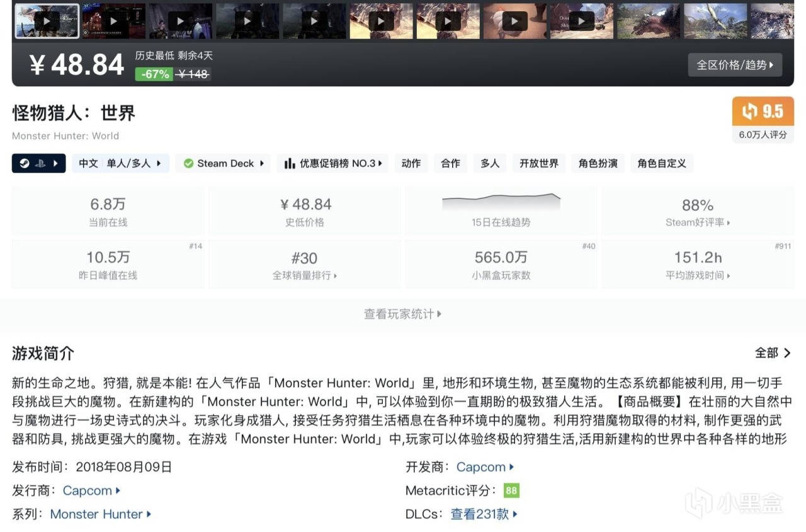
Task: Click the 6.8万 当前在线 stat
Action: [x=108, y=212]
